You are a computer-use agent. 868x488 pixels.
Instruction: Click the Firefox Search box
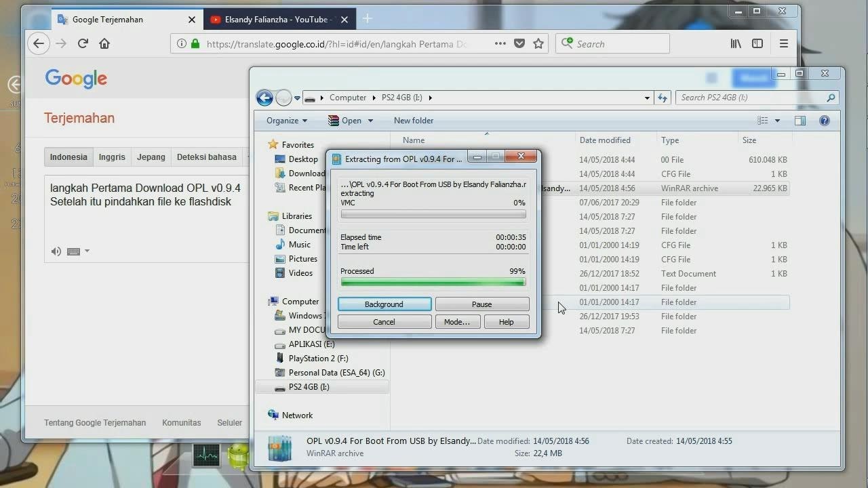[612, 43]
